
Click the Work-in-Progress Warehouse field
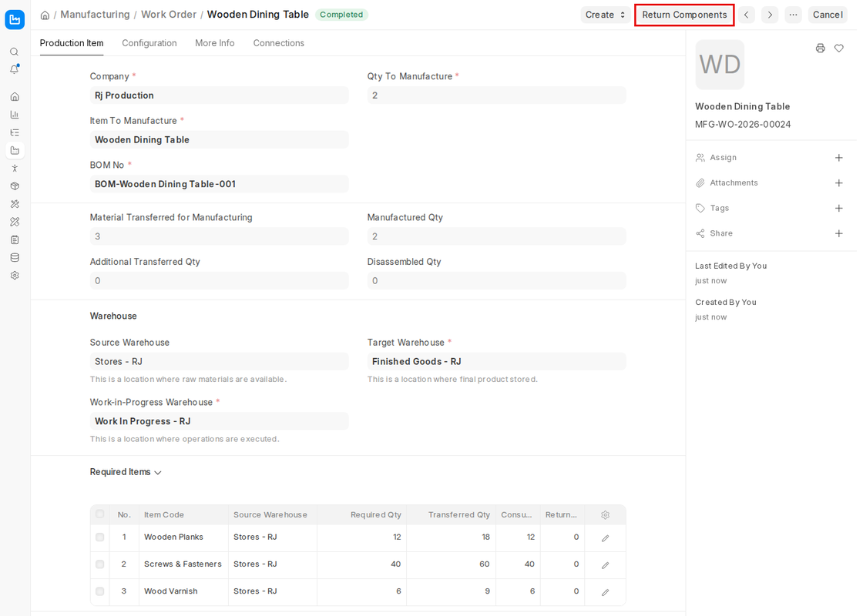pos(219,421)
